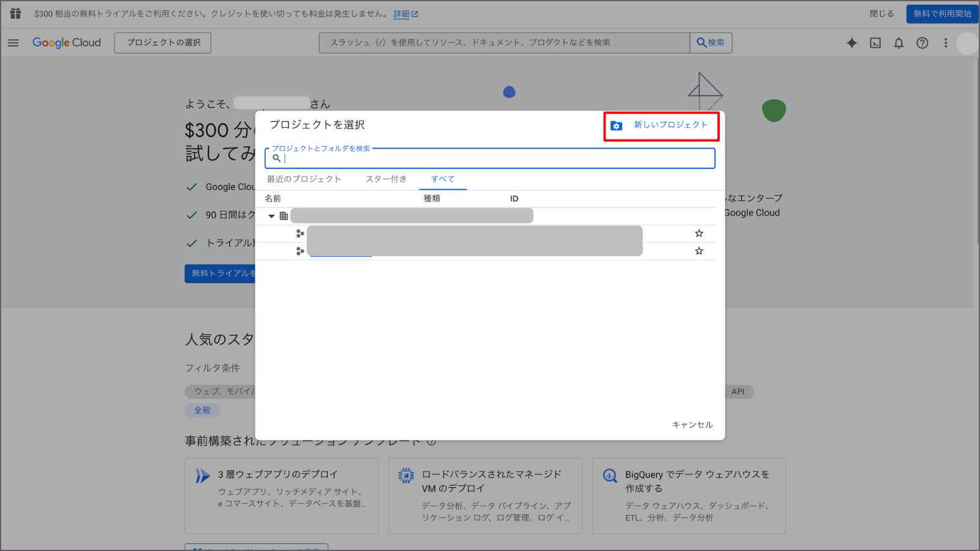980x551 pixels.
Task: Open the プロジェクトの選択 project picker
Action: click(x=163, y=43)
